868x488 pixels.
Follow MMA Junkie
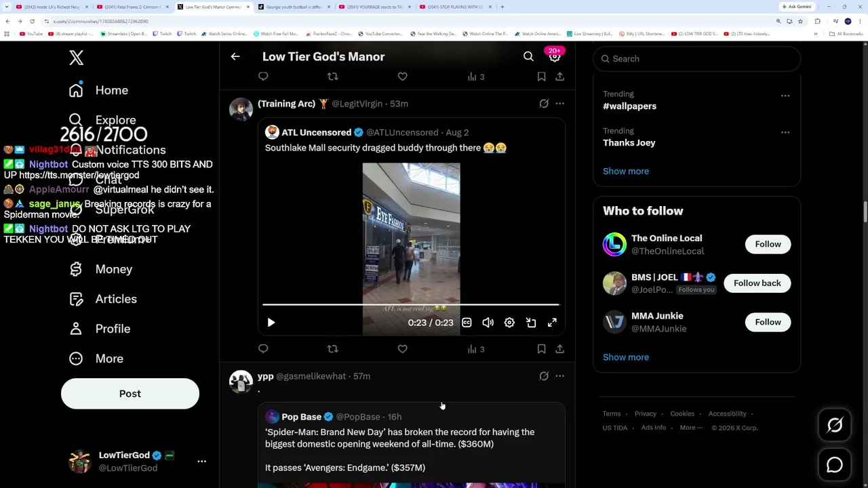(768, 322)
